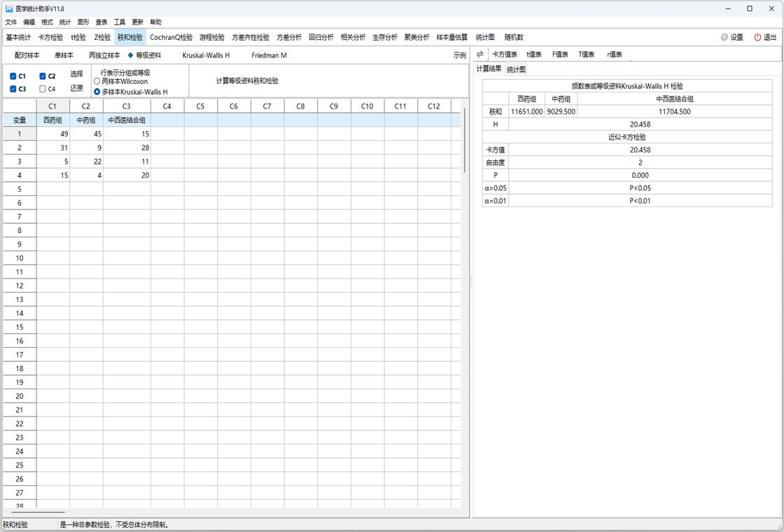Switch to 方差齐性检验 tab
Image resolution: width=784 pixels, height=532 pixels.
251,38
